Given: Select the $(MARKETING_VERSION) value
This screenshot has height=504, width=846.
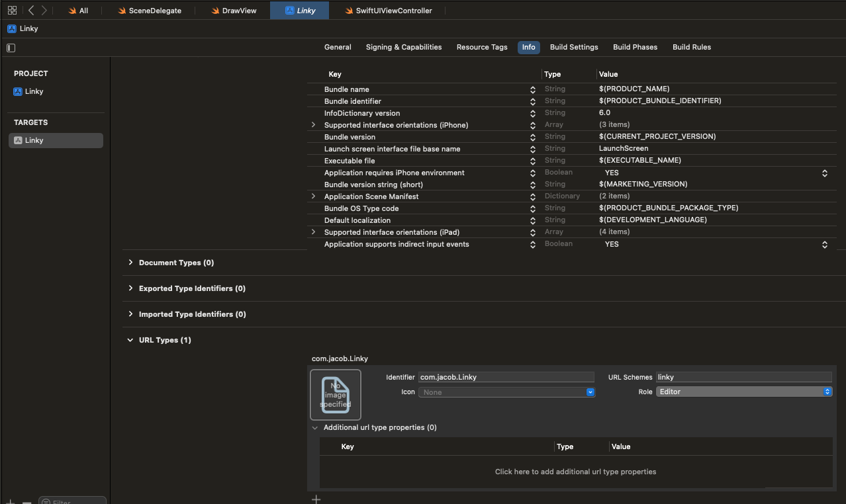Looking at the screenshot, I should [x=643, y=184].
